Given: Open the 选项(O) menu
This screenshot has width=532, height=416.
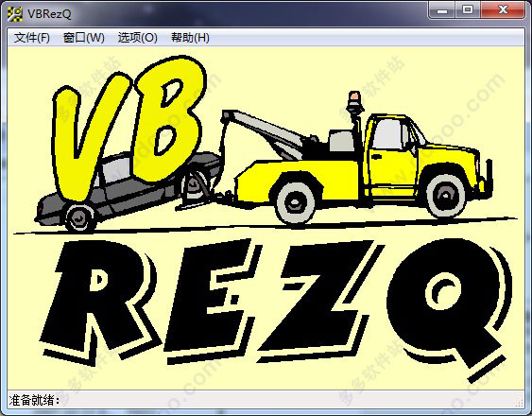Looking at the screenshot, I should [x=138, y=38].
